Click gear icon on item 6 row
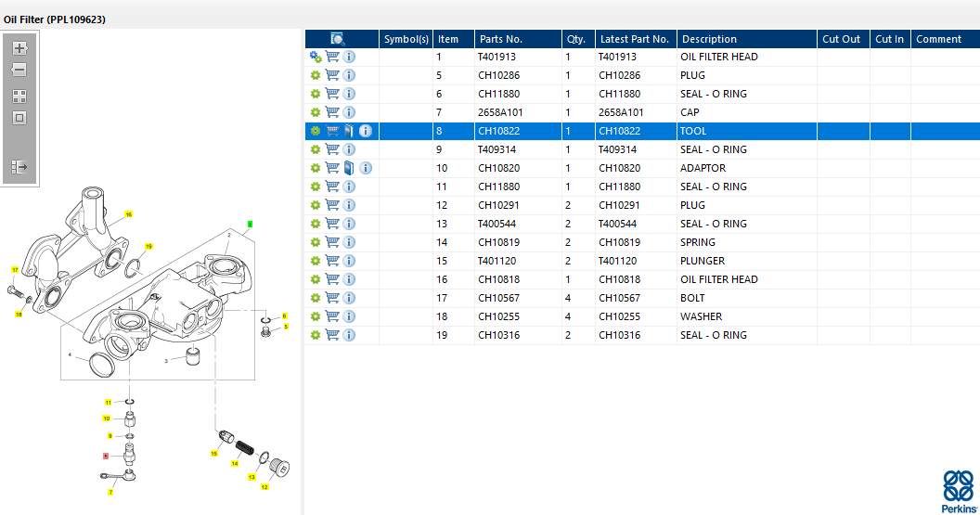The height and width of the screenshot is (515, 980). click(316, 94)
